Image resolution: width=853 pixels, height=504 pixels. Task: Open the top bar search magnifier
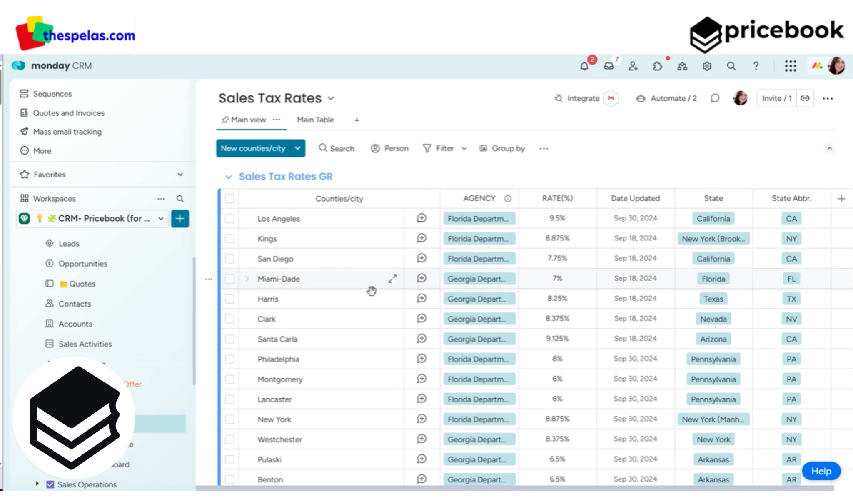[x=731, y=66]
